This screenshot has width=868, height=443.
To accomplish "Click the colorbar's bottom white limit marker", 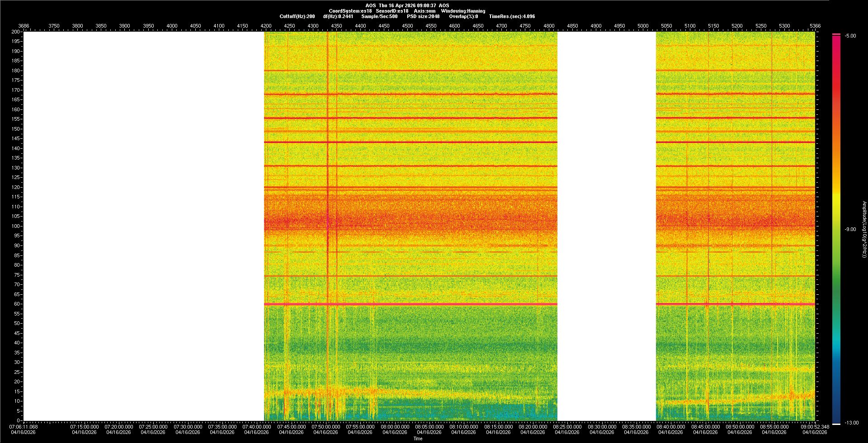I will pos(836,424).
